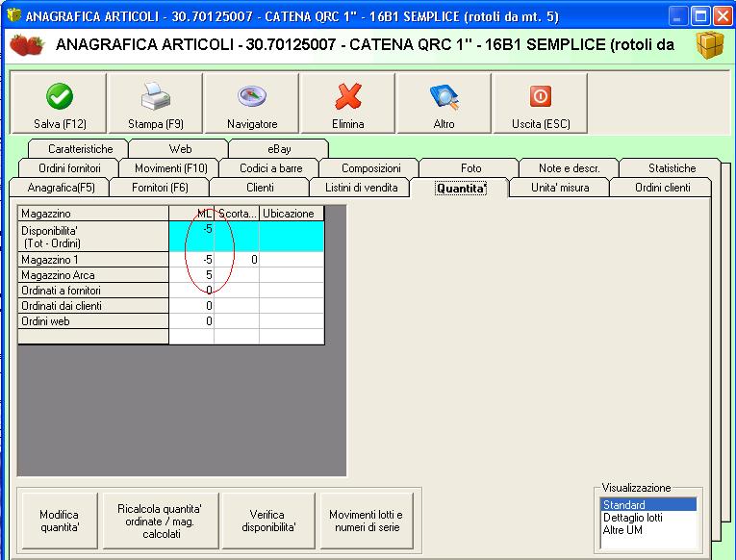This screenshot has height=560, width=736.
Task: Select Standard in Visualizzazione list
Action: [x=647, y=504]
